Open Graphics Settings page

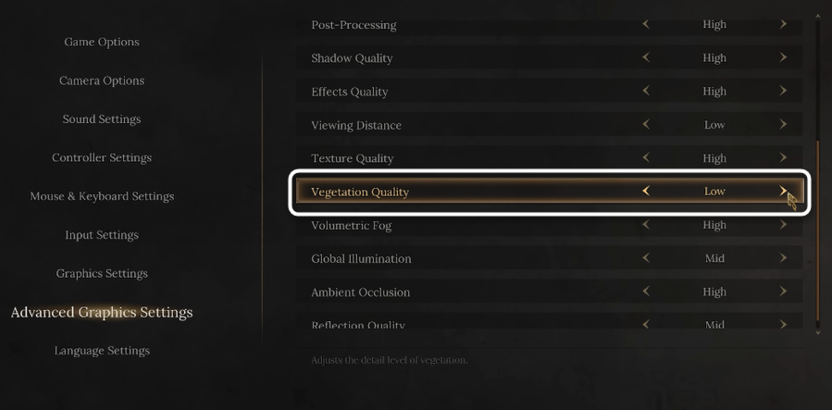coord(102,274)
